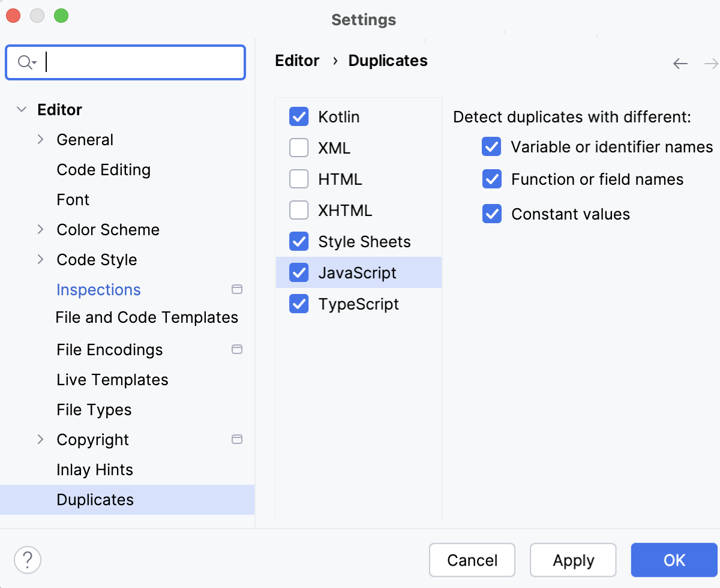The image size is (720, 588).
Task: Click the magnifier icon in the search box
Action: point(25,62)
